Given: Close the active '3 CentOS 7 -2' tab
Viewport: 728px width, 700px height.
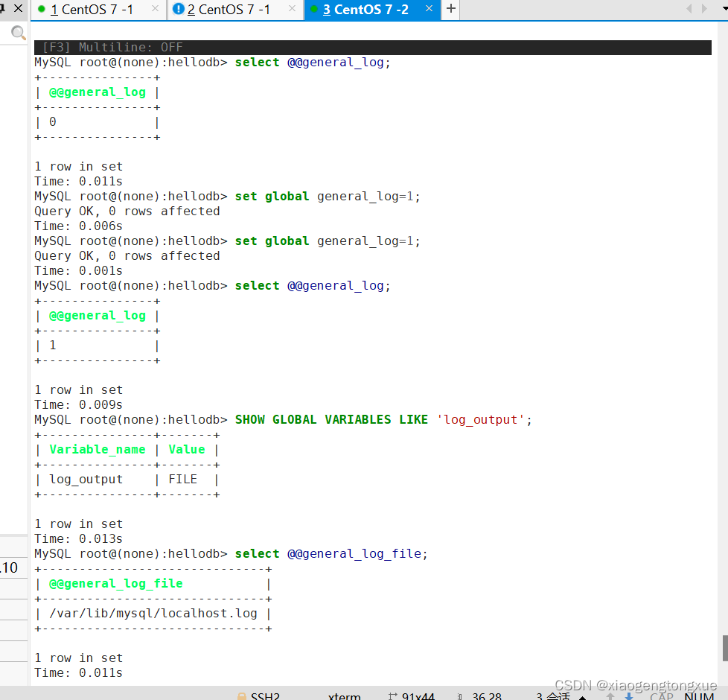Looking at the screenshot, I should pyautogui.click(x=429, y=9).
